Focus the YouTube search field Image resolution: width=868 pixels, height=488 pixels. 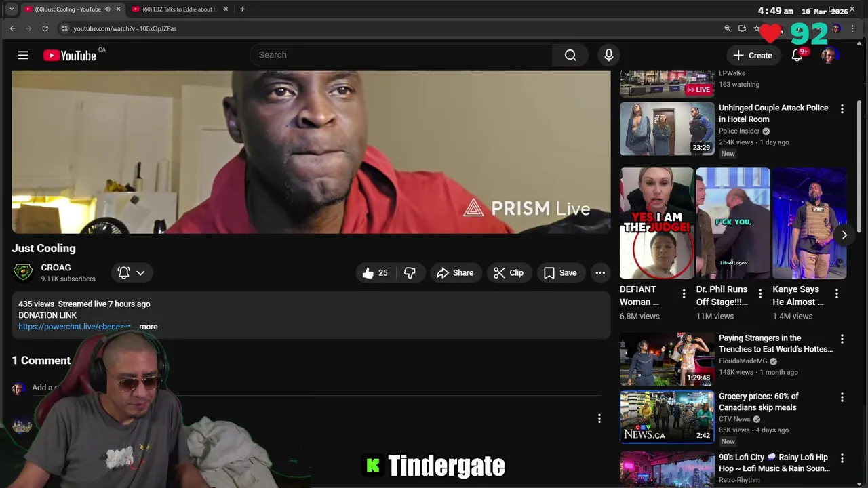pyautogui.click(x=401, y=55)
